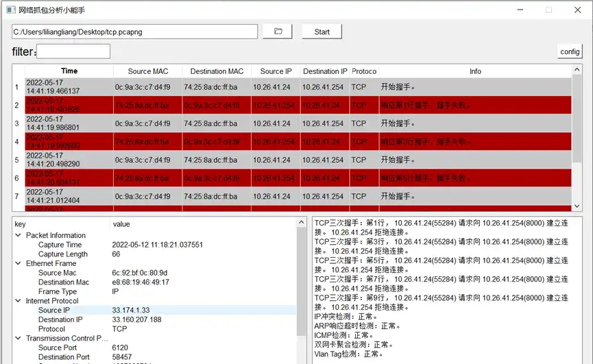Click the pcapng file path field
The image size is (593, 364).
[x=134, y=32]
